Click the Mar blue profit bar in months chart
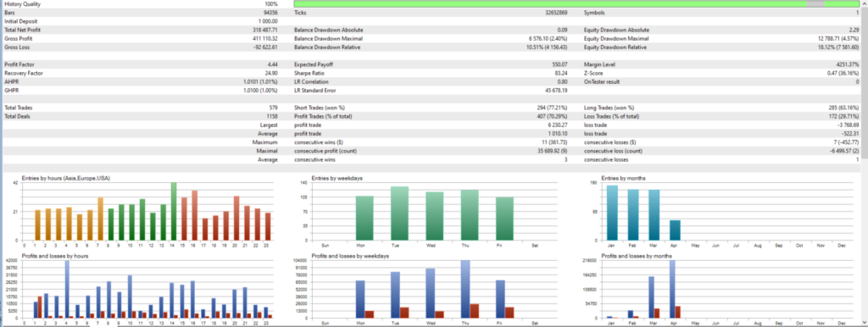This screenshot has width=868, height=327. tap(652, 297)
